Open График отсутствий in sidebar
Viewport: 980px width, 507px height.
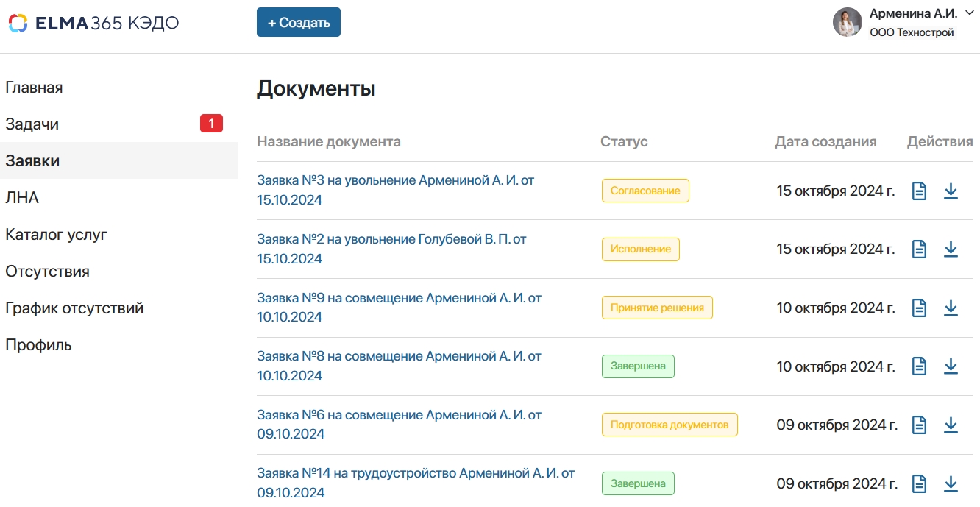[x=118, y=308]
